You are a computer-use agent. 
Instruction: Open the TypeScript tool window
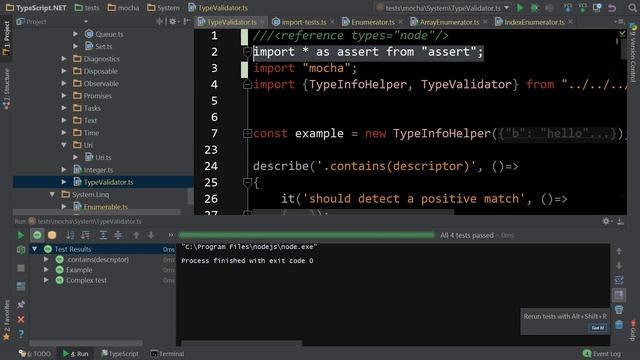tap(120, 353)
